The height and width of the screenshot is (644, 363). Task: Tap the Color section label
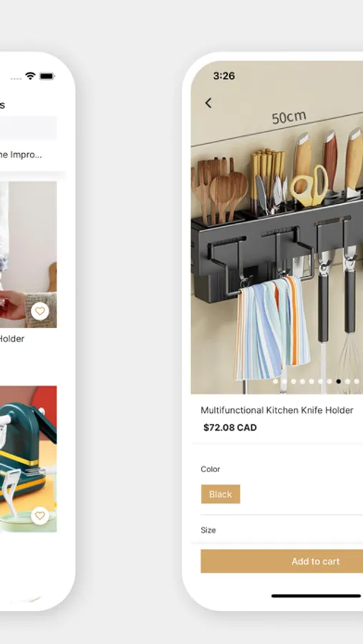[x=210, y=469]
